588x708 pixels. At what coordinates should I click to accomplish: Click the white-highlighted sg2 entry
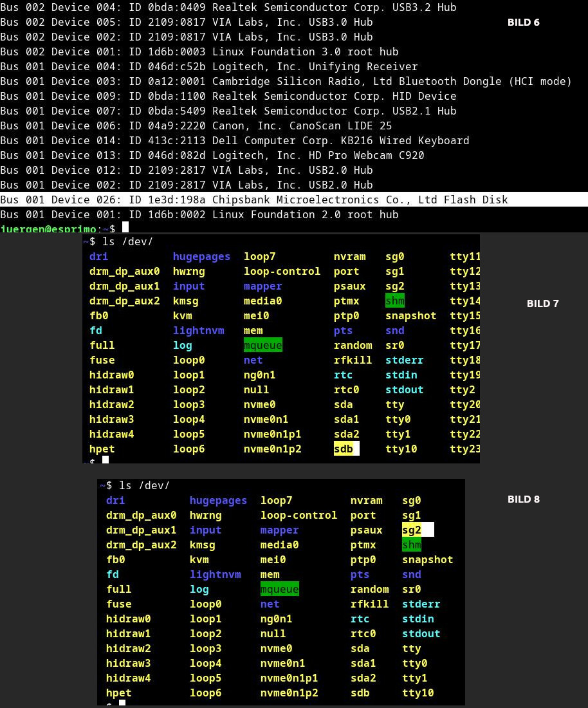412,530
